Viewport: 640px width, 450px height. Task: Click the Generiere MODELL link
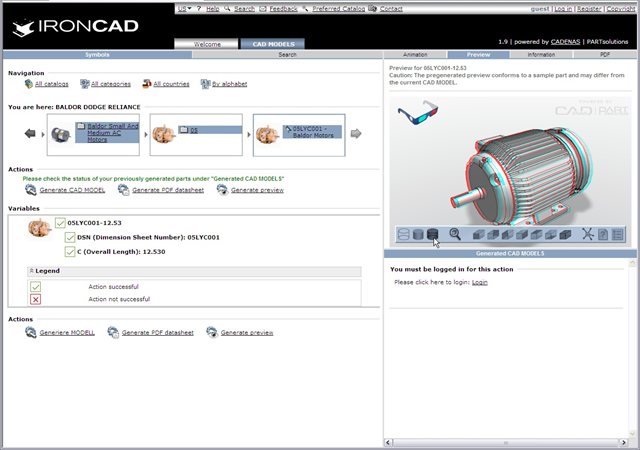coord(67,333)
